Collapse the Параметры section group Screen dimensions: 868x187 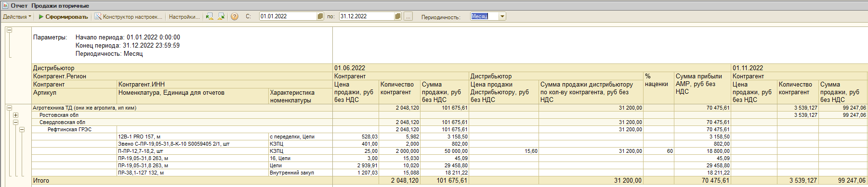[9, 30]
